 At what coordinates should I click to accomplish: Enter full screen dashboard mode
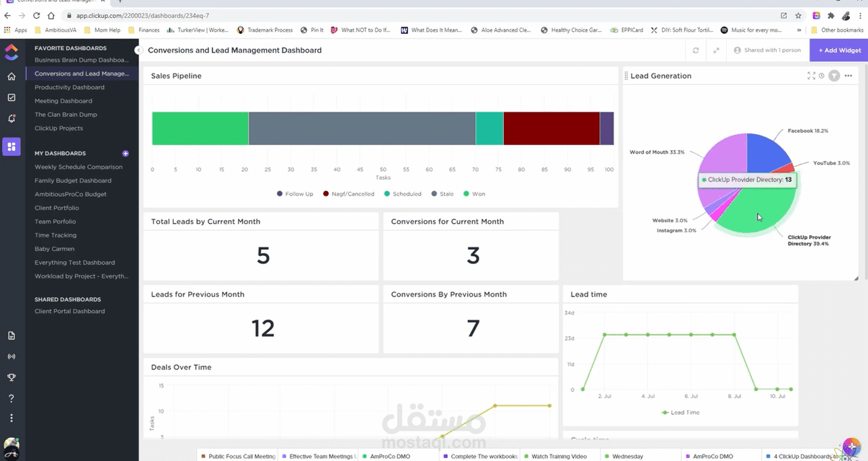tap(716, 51)
